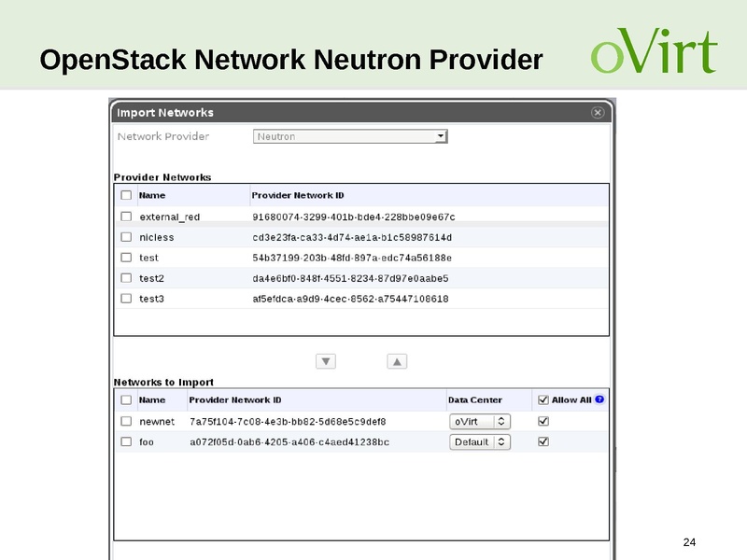
Task: Close the Import Networks dialog
Action: pos(597,110)
